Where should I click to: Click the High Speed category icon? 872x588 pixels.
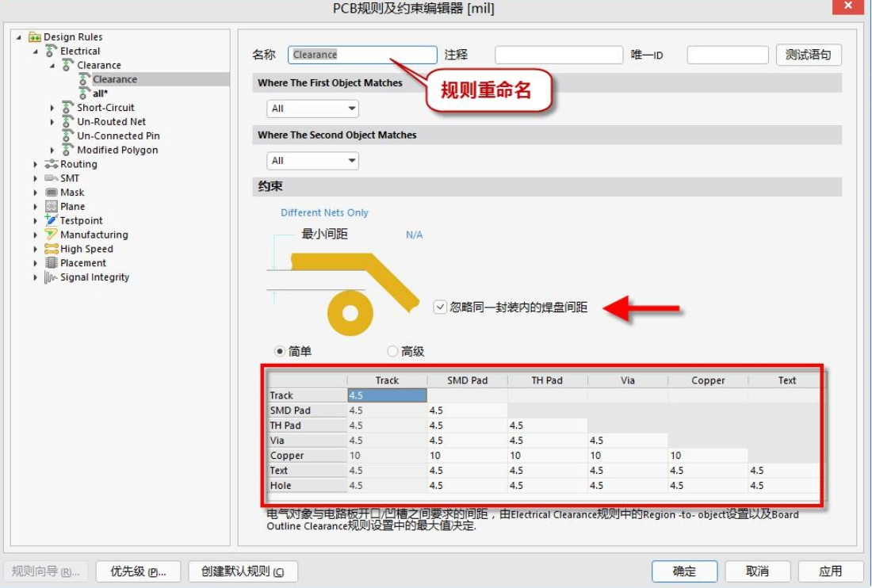[x=52, y=249]
